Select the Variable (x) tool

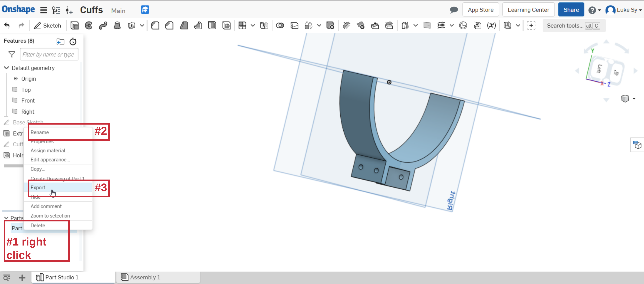(491, 26)
